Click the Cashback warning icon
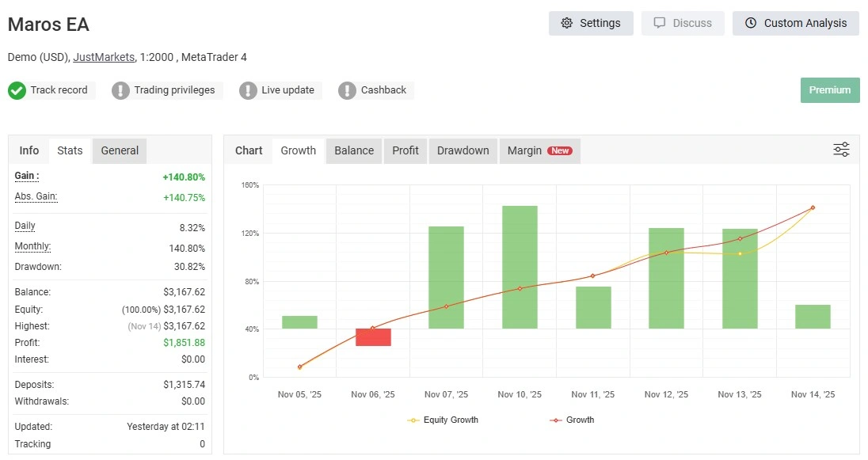Image resolution: width=868 pixels, height=460 pixels. point(347,90)
